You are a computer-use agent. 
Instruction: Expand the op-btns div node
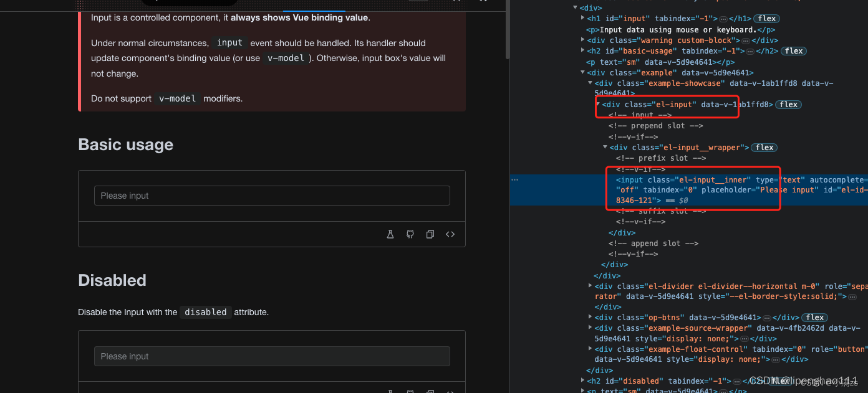590,318
